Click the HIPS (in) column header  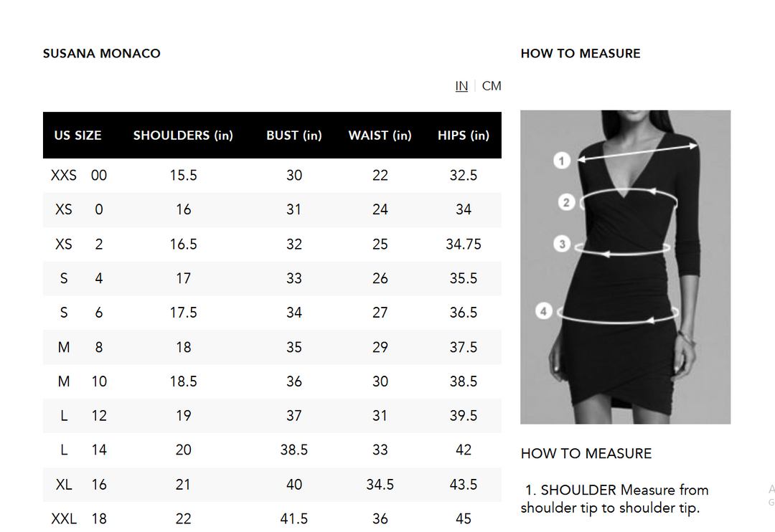pyautogui.click(x=464, y=136)
